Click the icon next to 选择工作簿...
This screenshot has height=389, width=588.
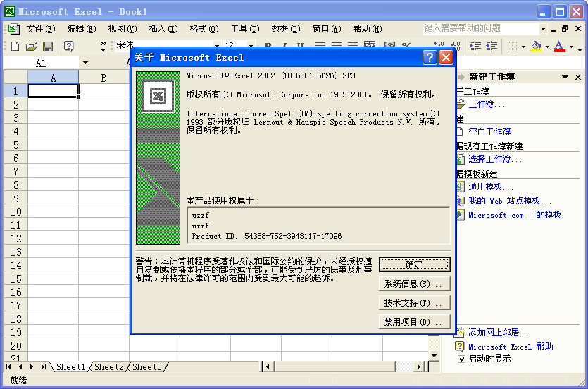point(461,159)
